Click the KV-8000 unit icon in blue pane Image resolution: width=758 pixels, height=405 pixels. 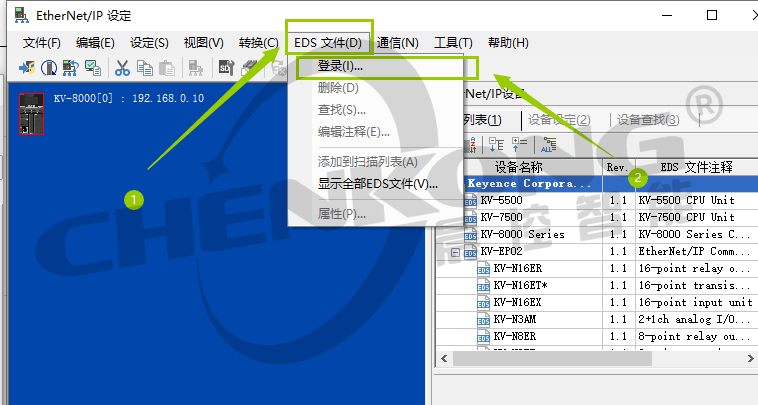(x=29, y=115)
